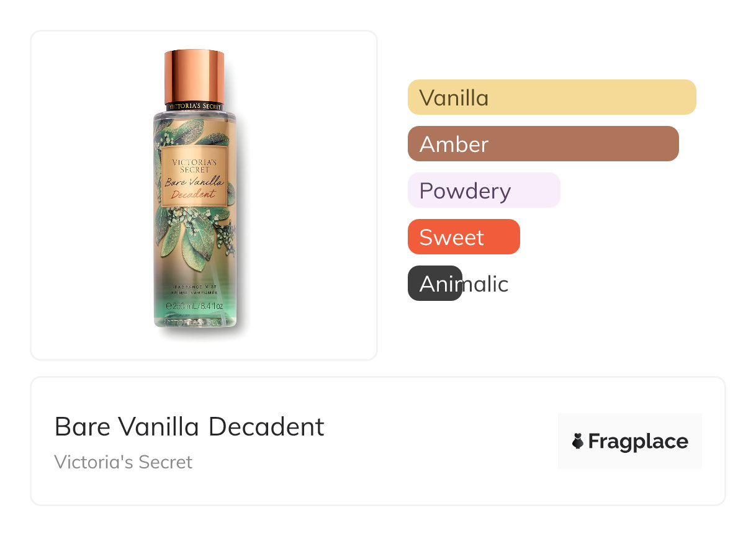
Task: Click the word Vanilla in the top bar
Action: (454, 97)
